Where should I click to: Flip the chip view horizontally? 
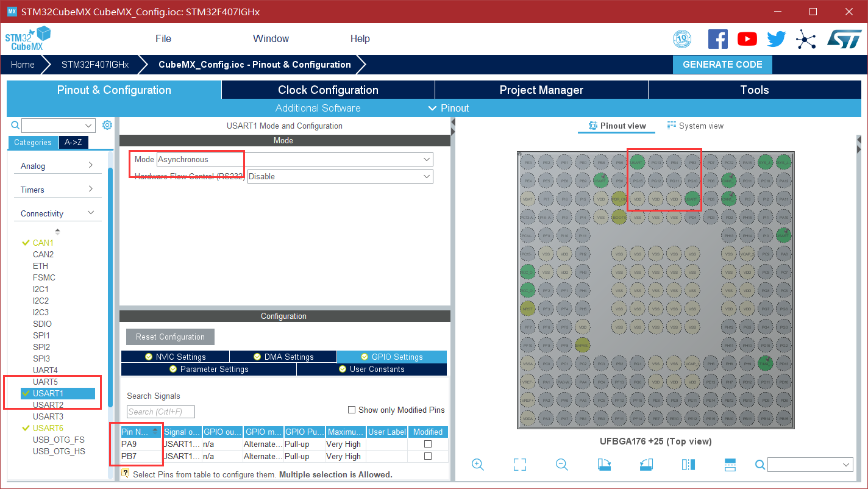point(688,465)
